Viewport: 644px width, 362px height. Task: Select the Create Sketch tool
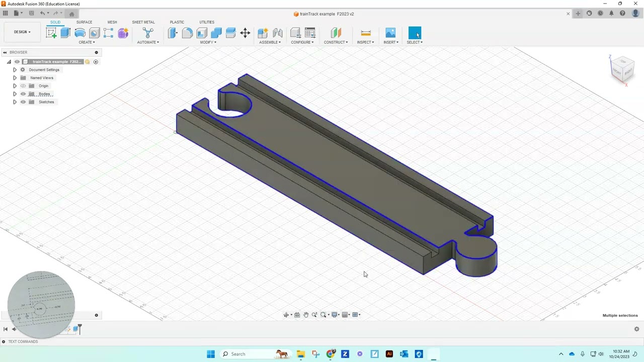point(51,33)
